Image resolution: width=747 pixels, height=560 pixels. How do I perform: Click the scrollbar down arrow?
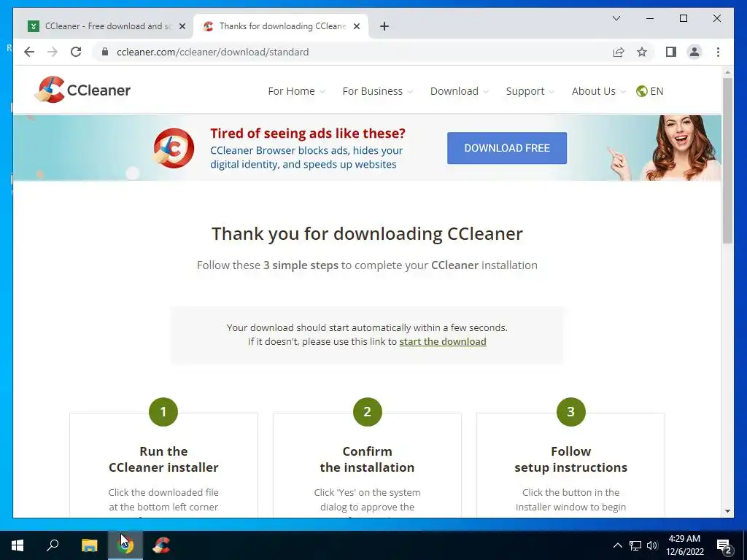[x=727, y=511]
